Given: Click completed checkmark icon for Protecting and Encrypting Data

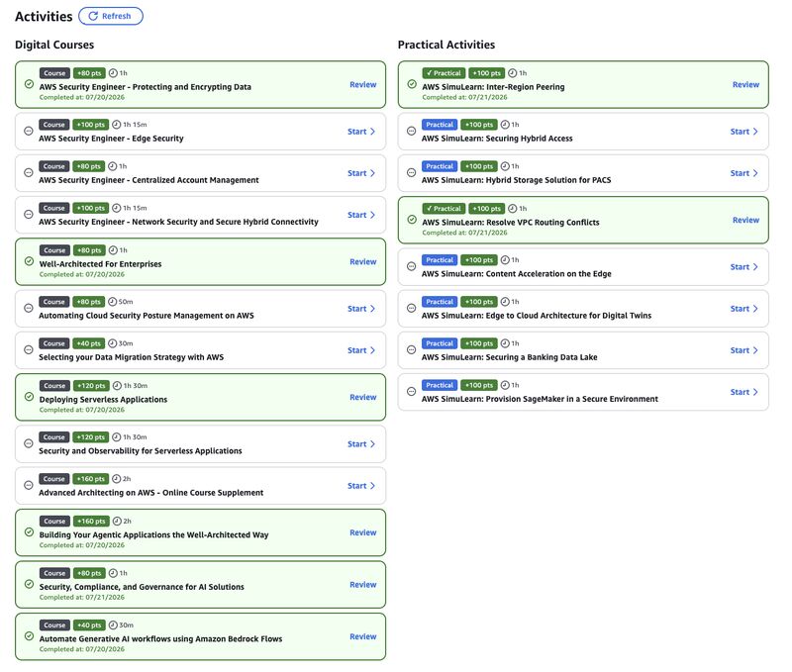Looking at the screenshot, I should 29,84.
